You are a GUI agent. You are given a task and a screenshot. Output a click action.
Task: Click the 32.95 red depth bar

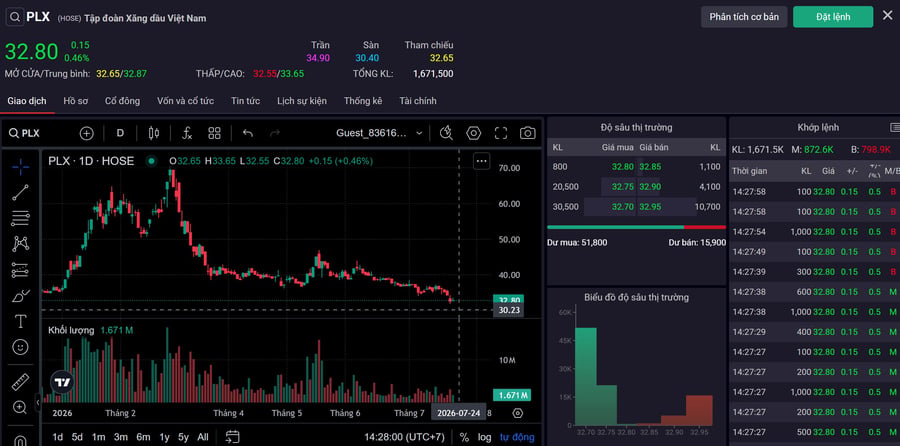tap(699, 410)
